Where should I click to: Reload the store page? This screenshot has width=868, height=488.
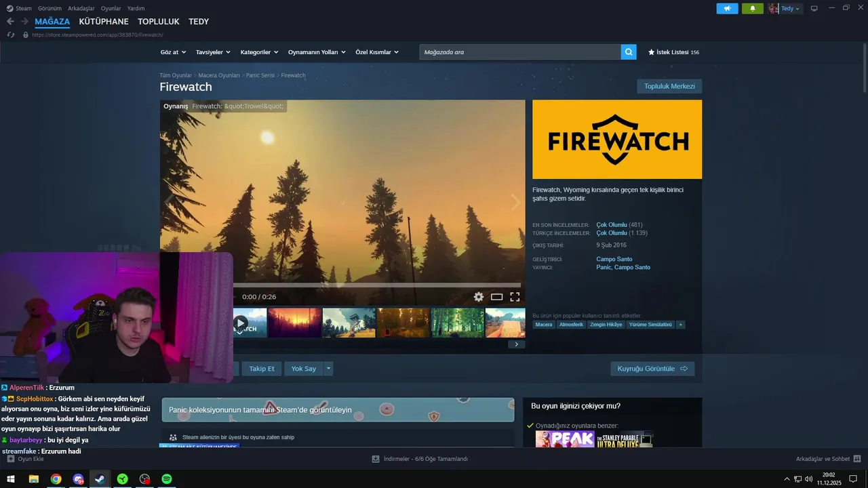point(11,35)
